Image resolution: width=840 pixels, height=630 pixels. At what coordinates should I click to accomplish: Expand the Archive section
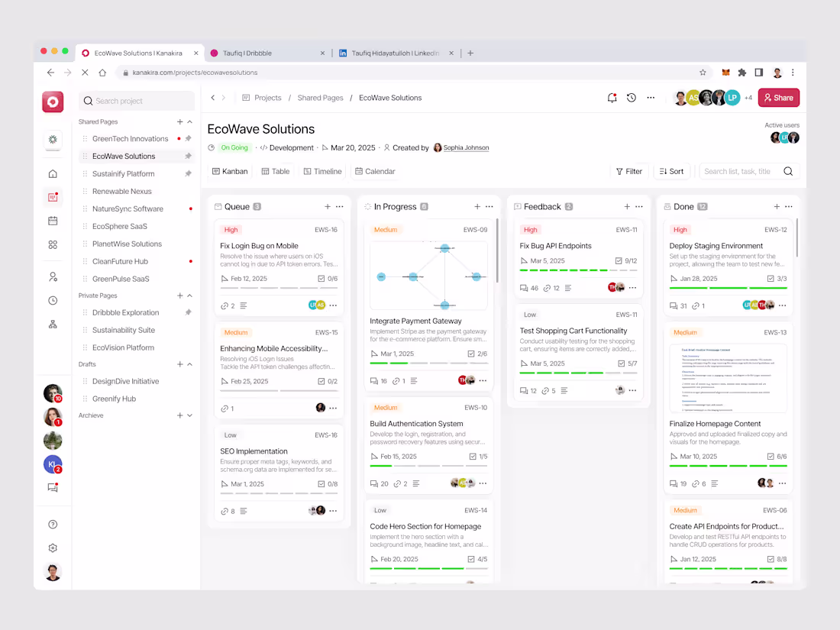tap(189, 415)
